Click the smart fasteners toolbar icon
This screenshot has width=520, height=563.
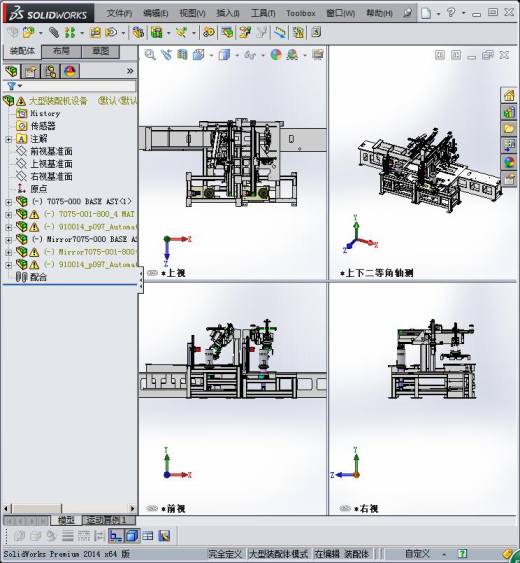[x=95, y=33]
